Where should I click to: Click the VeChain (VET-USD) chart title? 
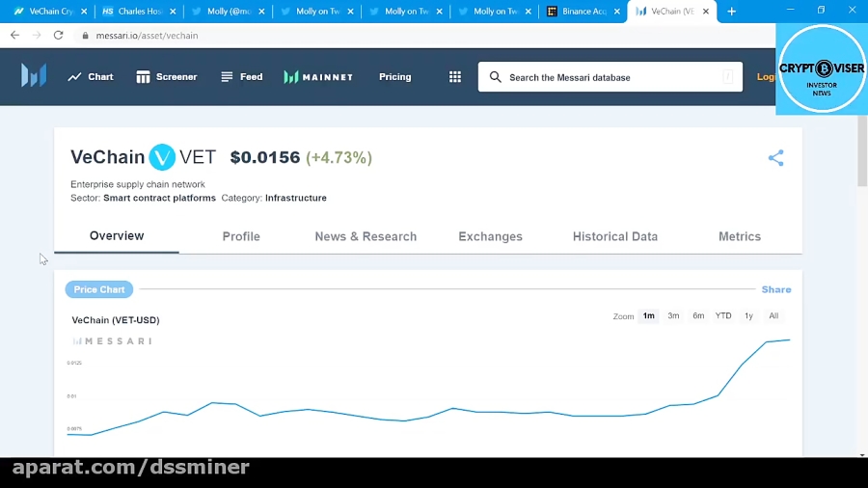pos(116,320)
